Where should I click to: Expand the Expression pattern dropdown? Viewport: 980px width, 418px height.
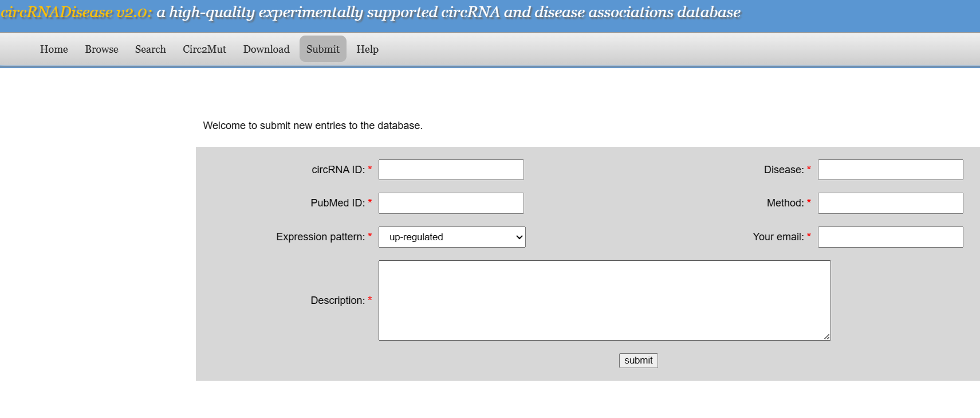452,237
